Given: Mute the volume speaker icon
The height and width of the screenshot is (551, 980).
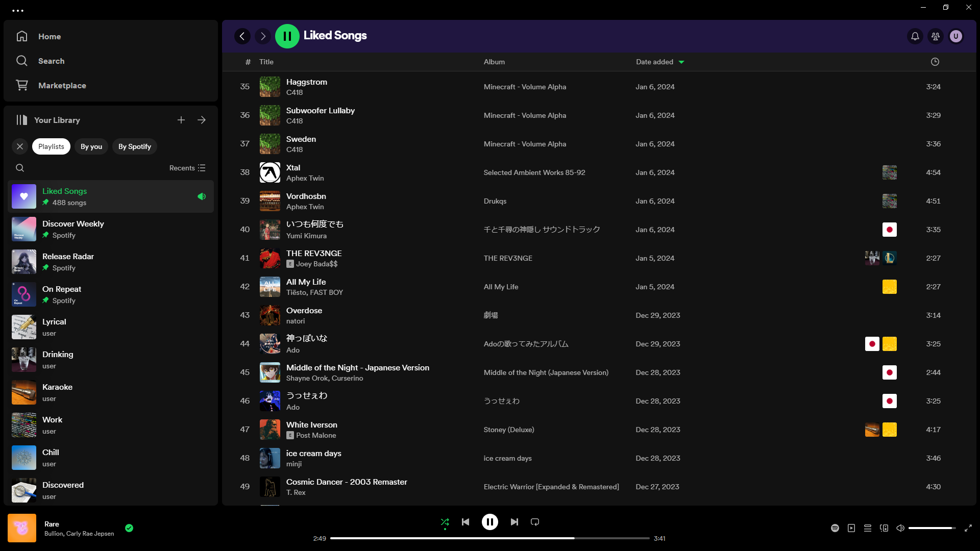Looking at the screenshot, I should [x=900, y=528].
